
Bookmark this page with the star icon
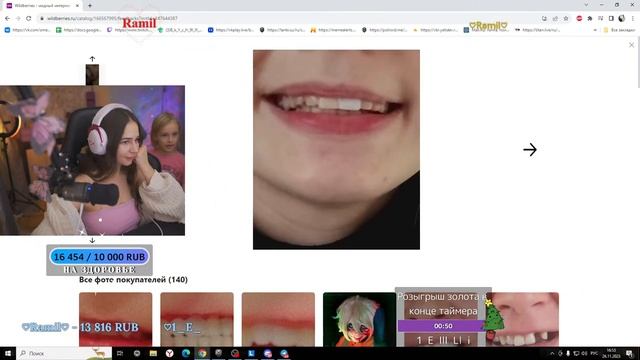pos(566,18)
